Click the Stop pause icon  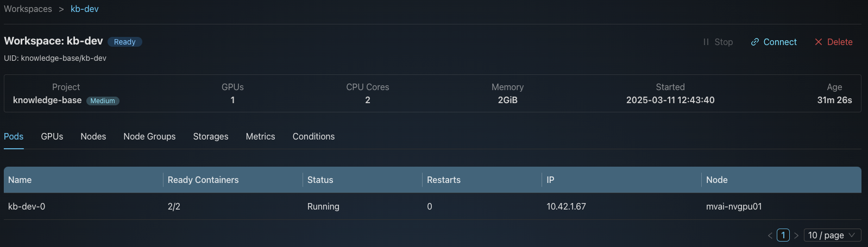click(706, 42)
